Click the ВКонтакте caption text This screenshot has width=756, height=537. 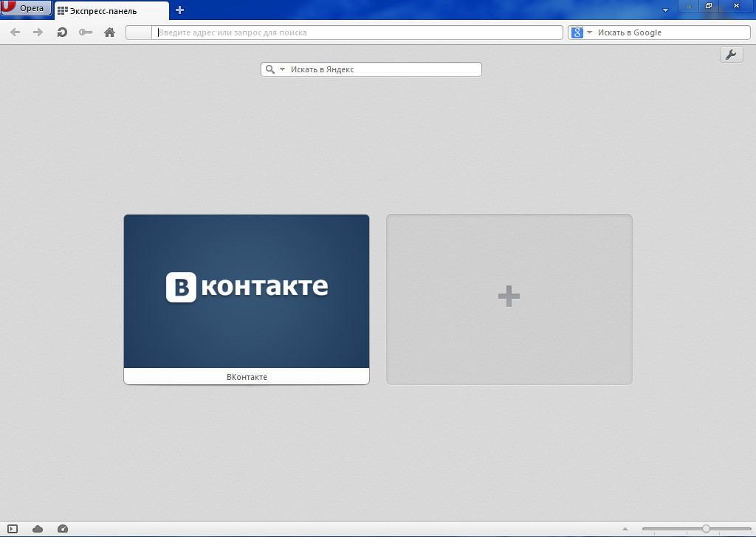point(247,377)
